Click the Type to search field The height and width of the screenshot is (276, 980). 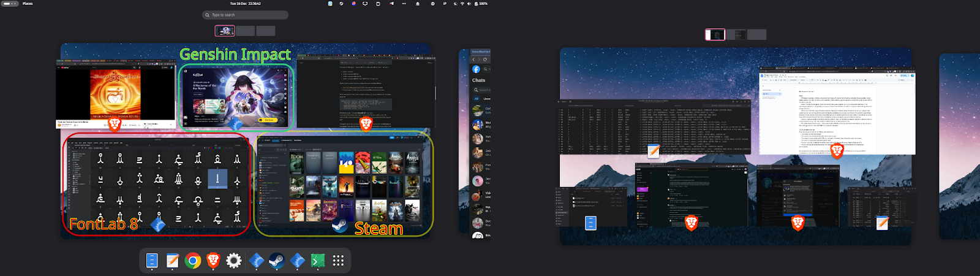(245, 15)
